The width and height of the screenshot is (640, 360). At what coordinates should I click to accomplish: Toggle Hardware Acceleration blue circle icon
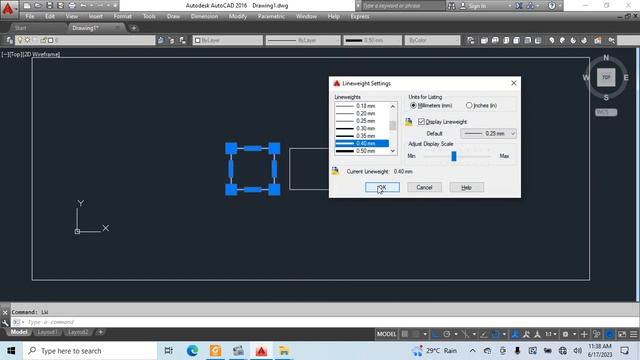click(609, 334)
